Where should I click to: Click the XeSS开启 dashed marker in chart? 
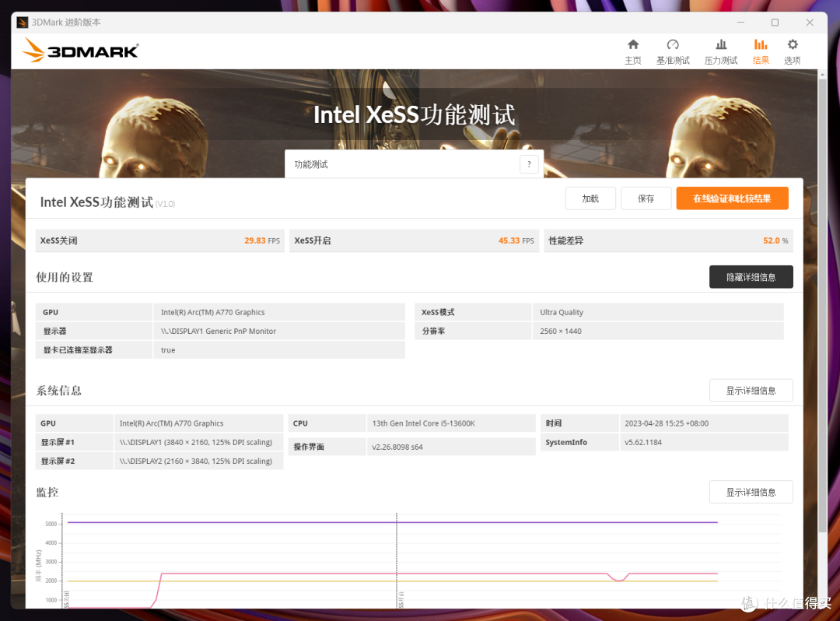click(397, 560)
